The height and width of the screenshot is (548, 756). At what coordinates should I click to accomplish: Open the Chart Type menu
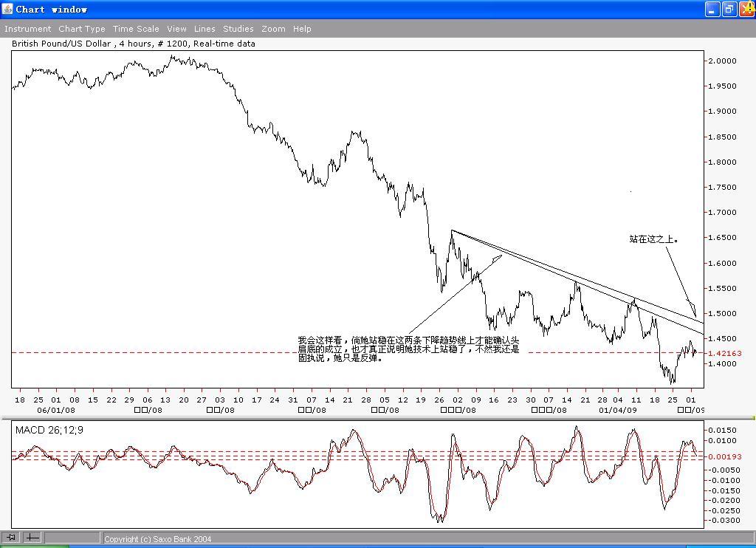coord(82,29)
